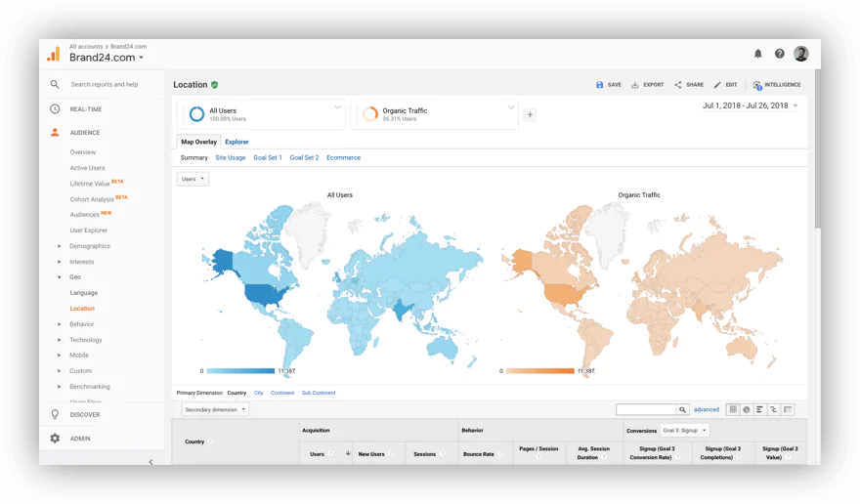Open User Explorer report
860x504 pixels.
[88, 231]
